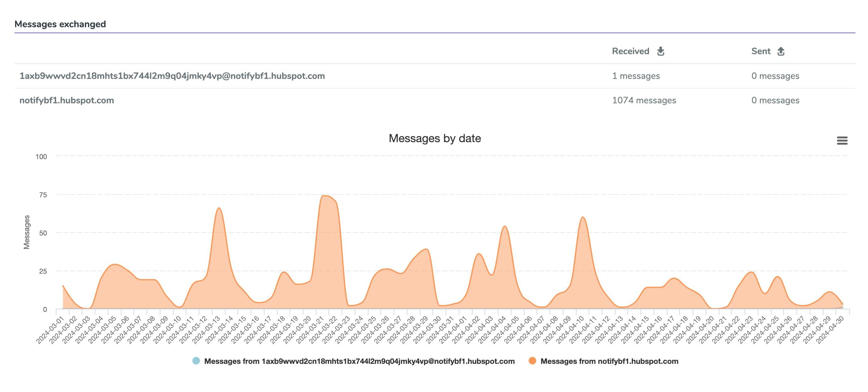Click the 25 y-axis tick label
Image resolution: width=868 pixels, height=392 pixels.
tap(43, 271)
